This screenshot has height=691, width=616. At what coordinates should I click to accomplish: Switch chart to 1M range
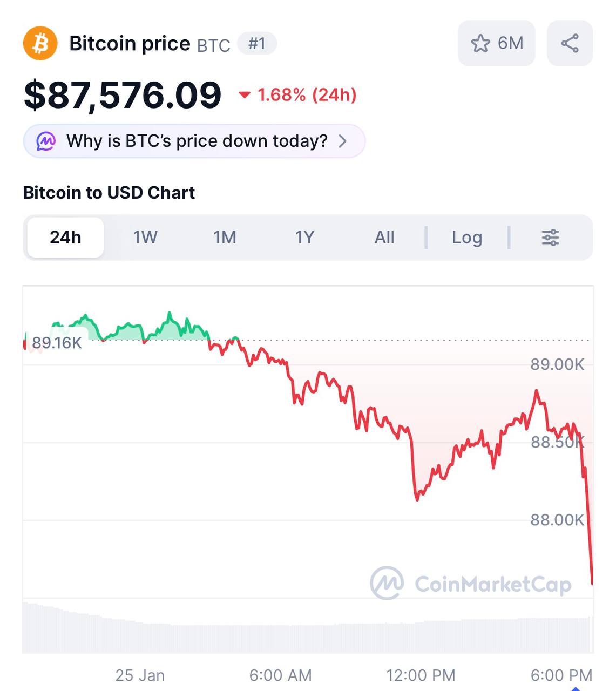[225, 238]
